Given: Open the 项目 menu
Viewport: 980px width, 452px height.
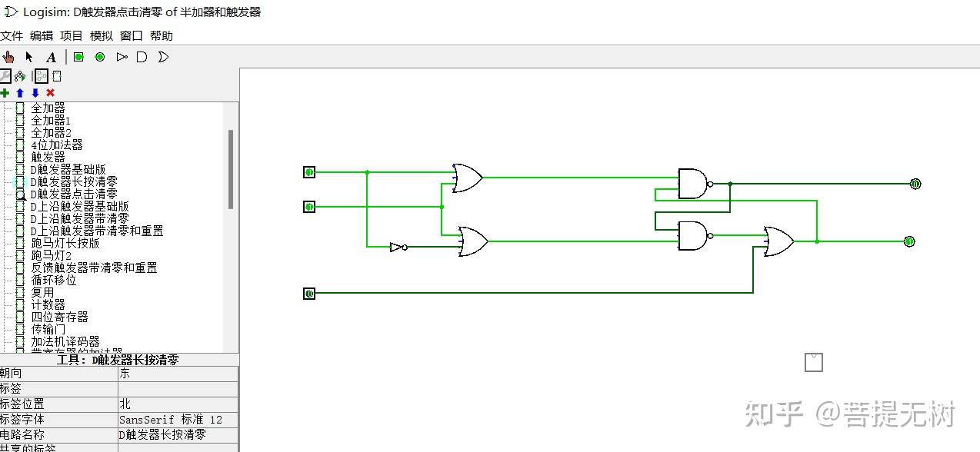Looking at the screenshot, I should [x=72, y=35].
